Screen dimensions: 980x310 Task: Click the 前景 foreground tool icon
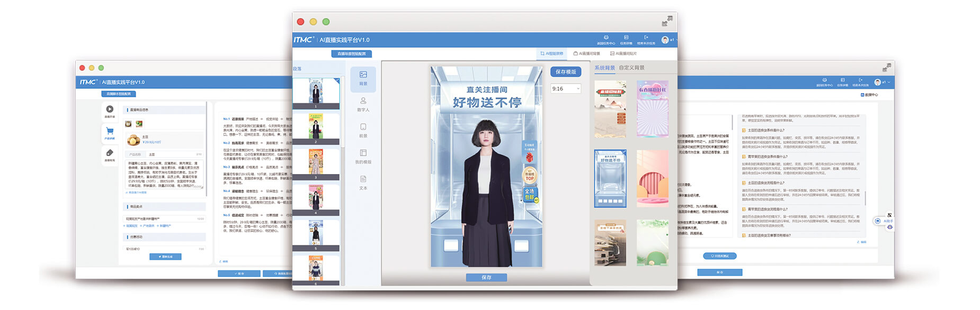click(363, 130)
